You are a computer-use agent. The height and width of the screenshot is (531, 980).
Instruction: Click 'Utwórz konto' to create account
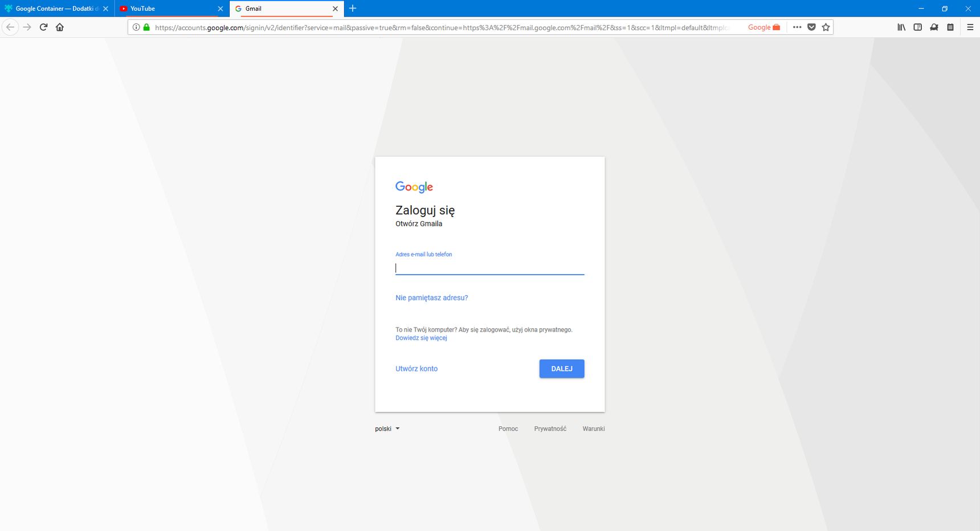416,369
